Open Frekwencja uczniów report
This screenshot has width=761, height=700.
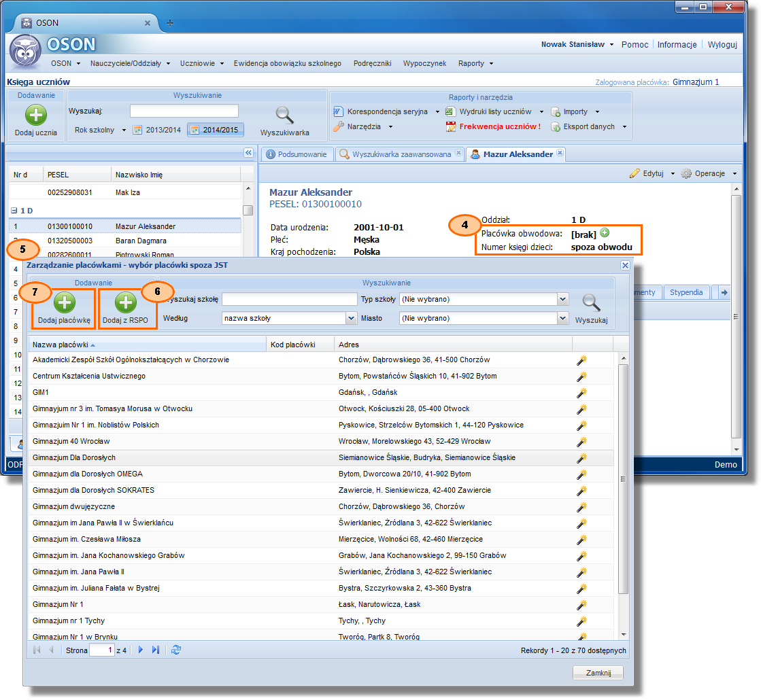click(499, 126)
